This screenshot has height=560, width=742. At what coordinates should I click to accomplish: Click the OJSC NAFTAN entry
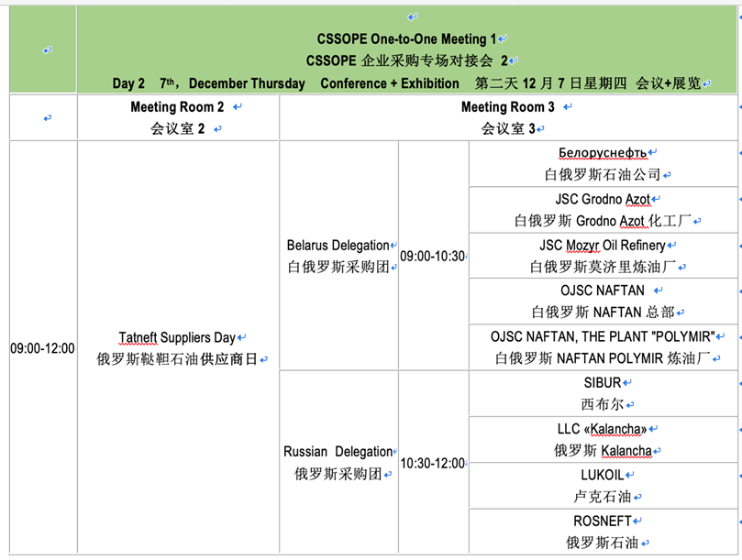[x=602, y=291]
